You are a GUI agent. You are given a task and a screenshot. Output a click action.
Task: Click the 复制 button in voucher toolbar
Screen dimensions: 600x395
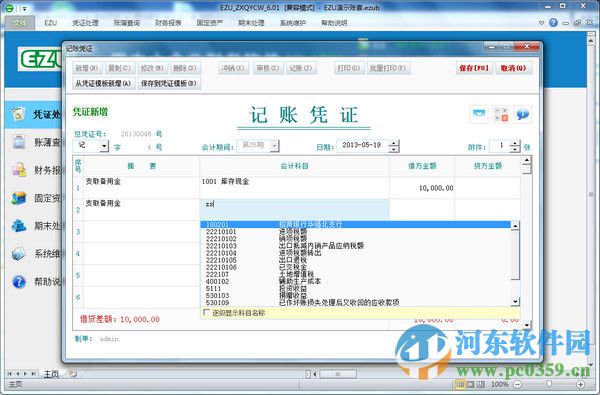point(119,68)
